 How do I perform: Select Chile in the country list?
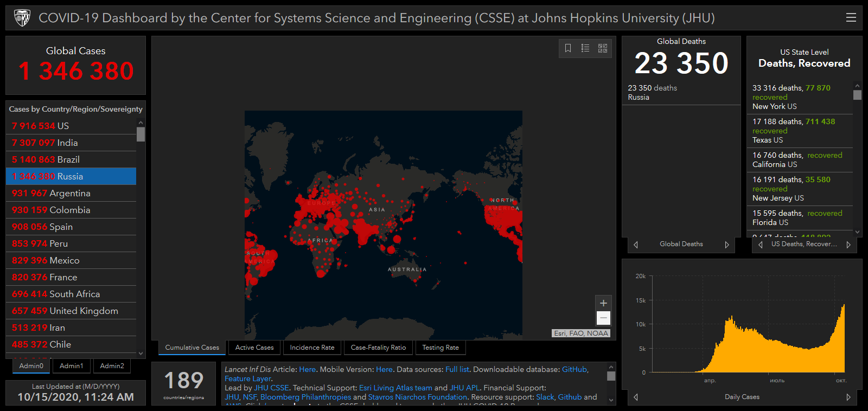pyautogui.click(x=71, y=344)
